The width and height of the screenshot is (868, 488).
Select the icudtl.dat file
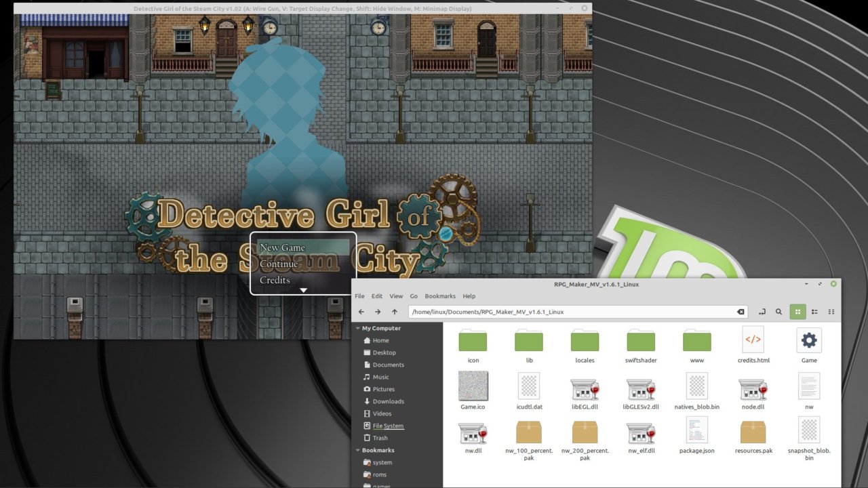pos(529,386)
